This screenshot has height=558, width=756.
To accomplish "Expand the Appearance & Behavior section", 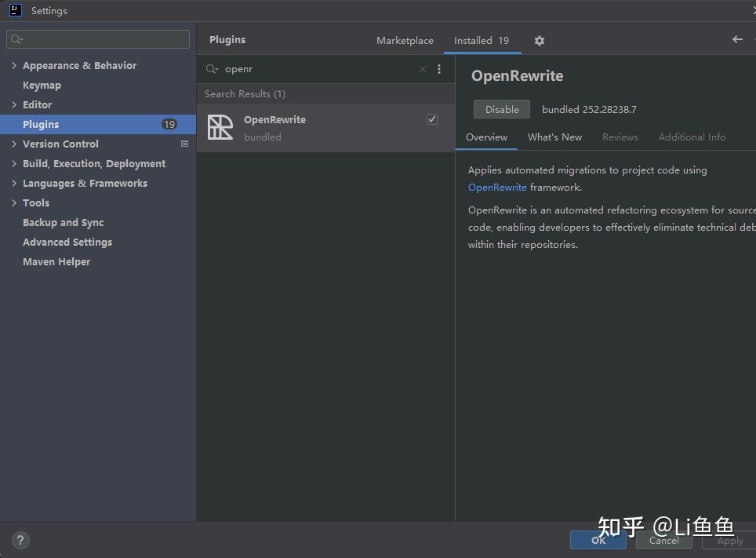I will (x=13, y=65).
